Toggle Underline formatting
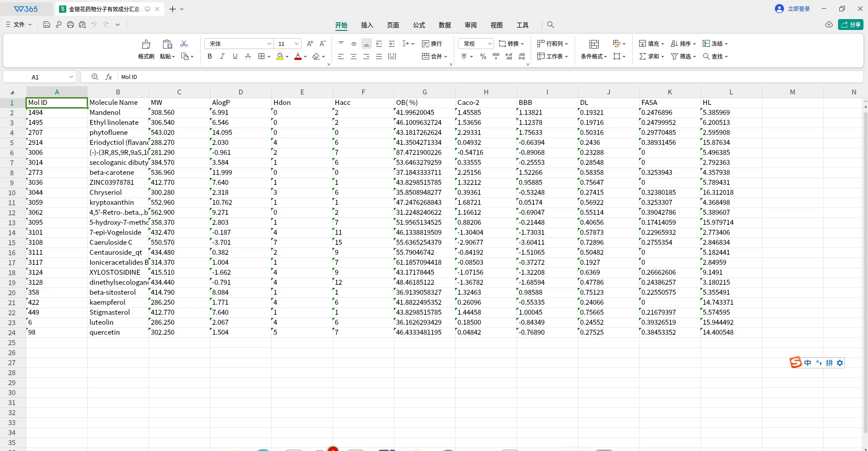 point(235,56)
